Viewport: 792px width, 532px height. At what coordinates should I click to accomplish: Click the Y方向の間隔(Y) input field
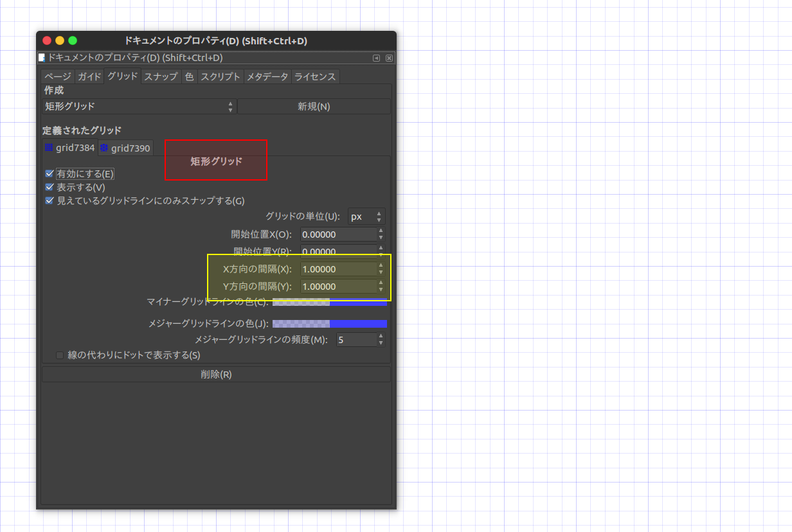338,287
